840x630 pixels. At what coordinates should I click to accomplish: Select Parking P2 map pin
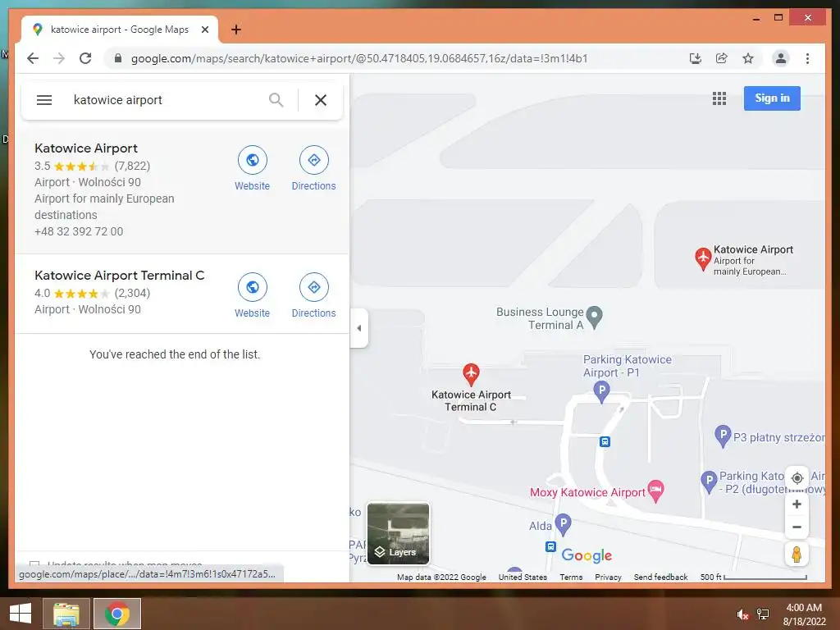[x=709, y=482]
